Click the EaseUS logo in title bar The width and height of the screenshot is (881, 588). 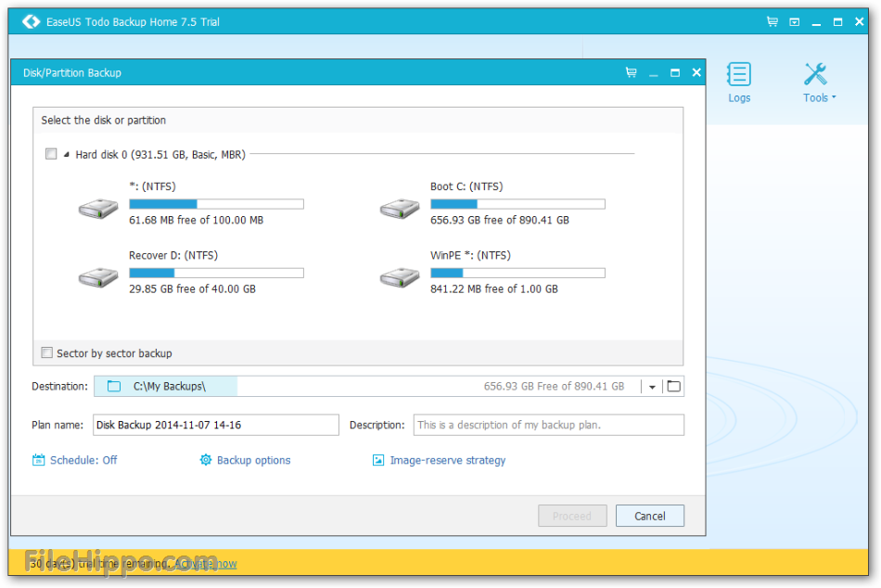coord(31,21)
